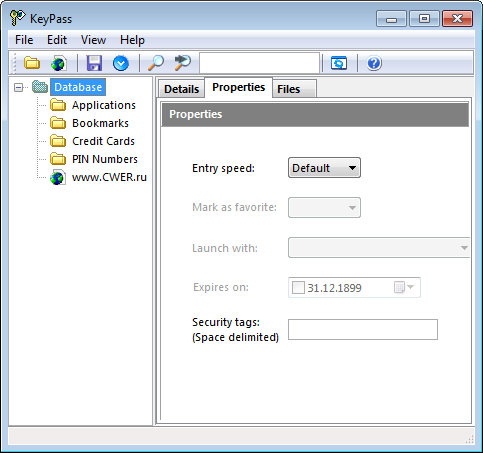Open the Launch with dropdown

(x=379, y=248)
